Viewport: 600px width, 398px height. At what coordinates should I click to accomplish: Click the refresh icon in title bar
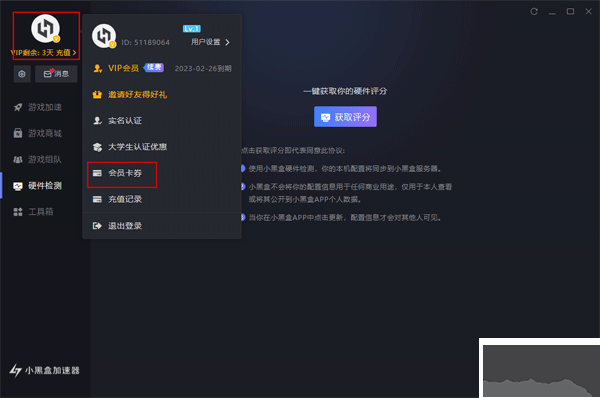point(534,11)
